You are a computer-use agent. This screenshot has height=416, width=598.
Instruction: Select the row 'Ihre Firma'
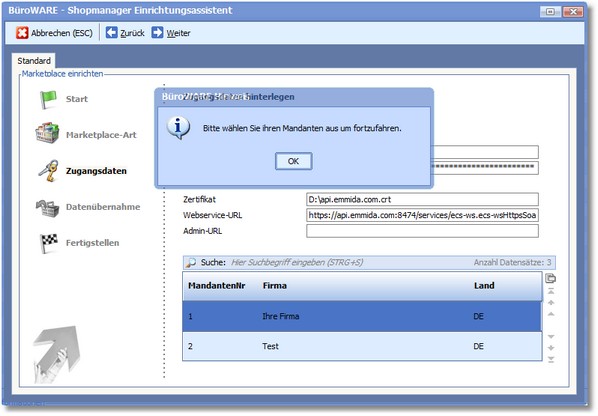(362, 316)
